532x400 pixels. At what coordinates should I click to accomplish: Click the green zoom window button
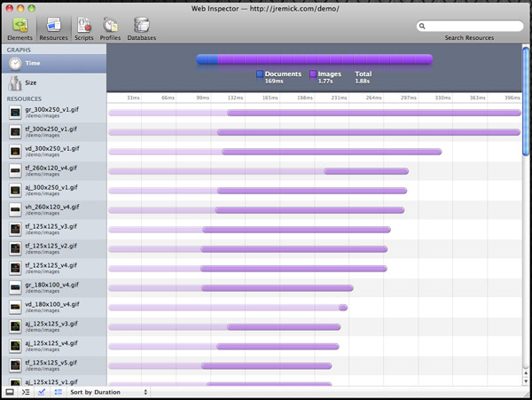[x=32, y=8]
